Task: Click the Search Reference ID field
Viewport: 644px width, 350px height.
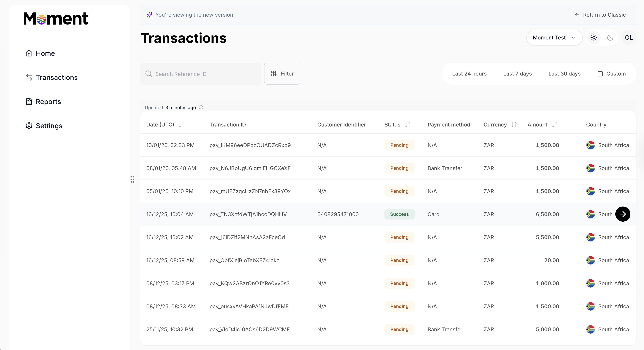Action: click(201, 74)
